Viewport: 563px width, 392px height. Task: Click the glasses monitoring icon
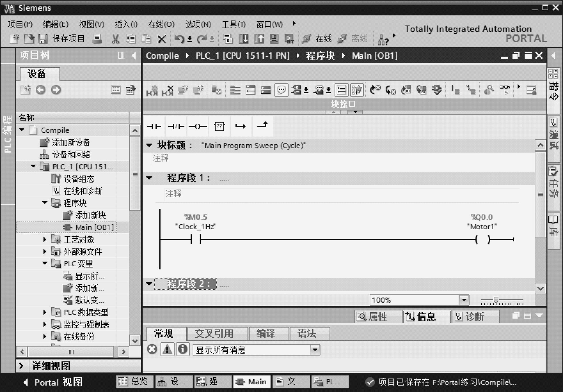(505, 90)
